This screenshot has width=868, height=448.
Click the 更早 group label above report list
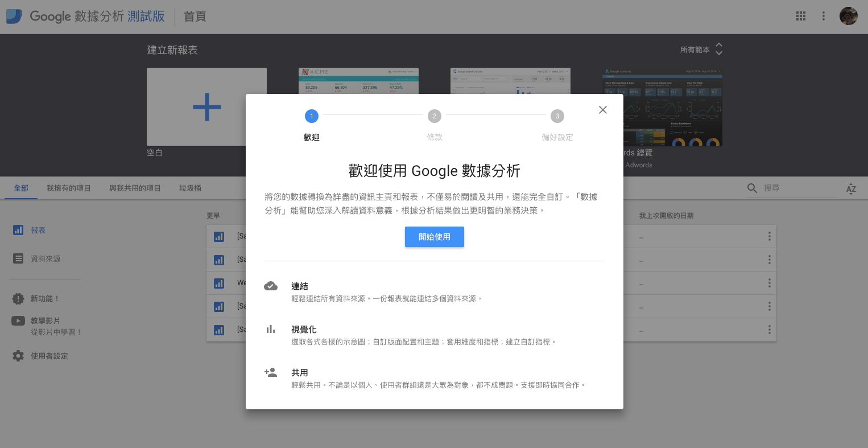point(213,215)
